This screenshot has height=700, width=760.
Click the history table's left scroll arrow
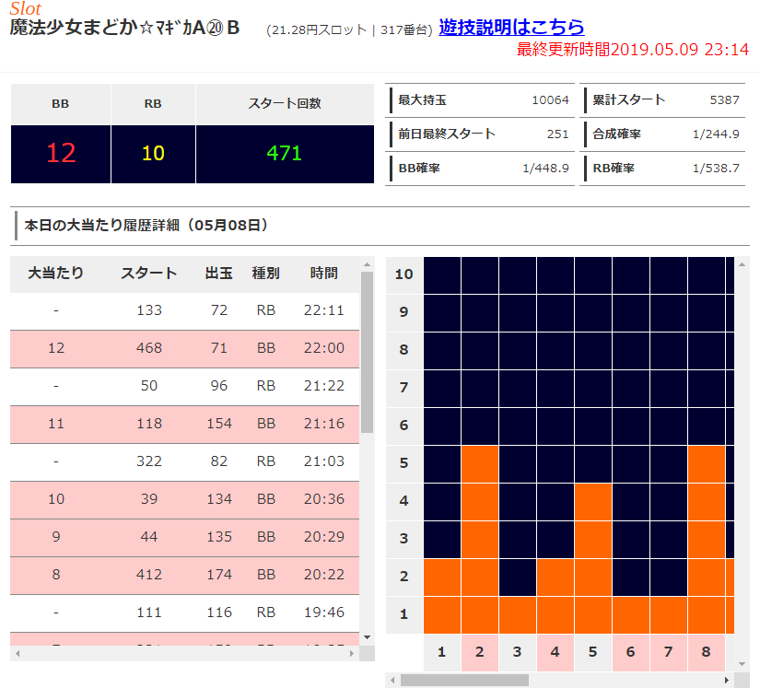pyautogui.click(x=18, y=653)
